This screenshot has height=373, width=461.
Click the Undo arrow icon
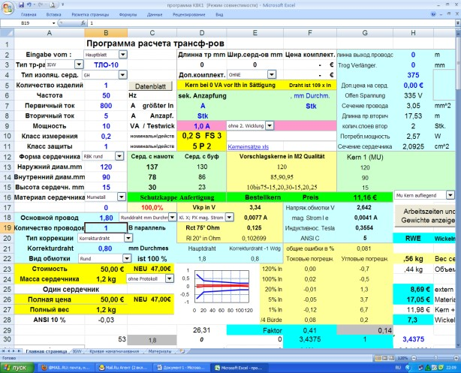29,5
